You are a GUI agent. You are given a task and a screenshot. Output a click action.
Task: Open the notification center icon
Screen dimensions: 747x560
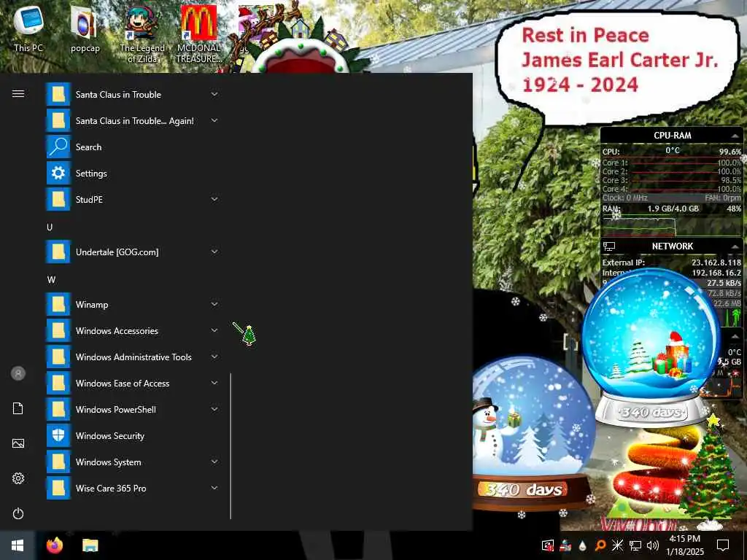pos(723,545)
